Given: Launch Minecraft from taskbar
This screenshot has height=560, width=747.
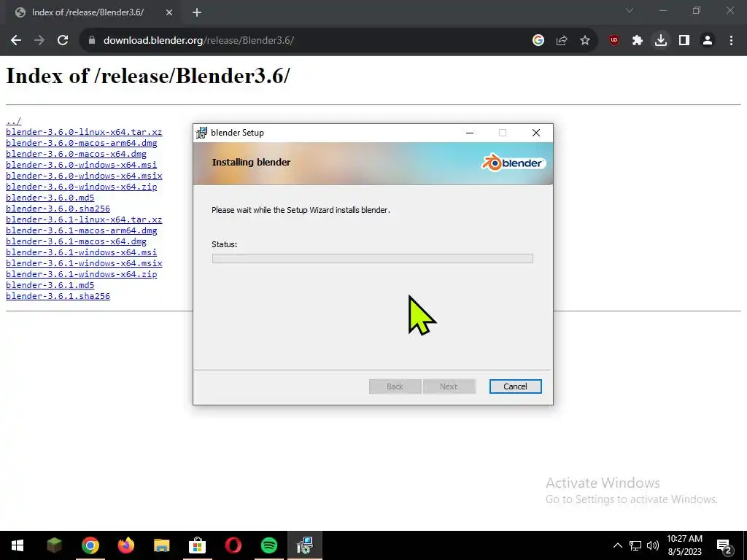Looking at the screenshot, I should pos(54,545).
